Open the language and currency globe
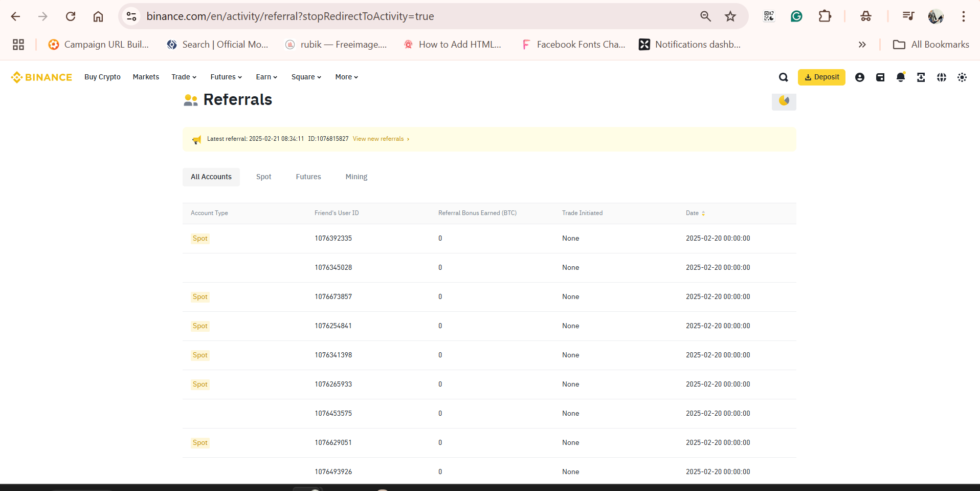 tap(942, 77)
